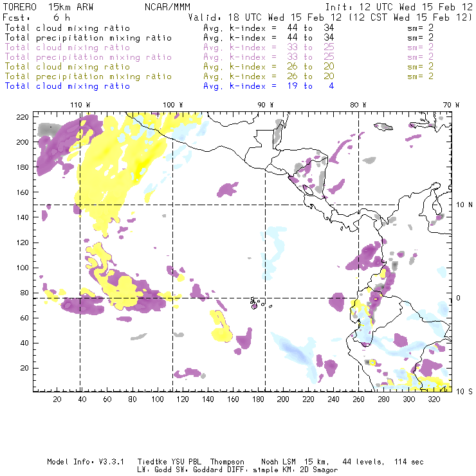Image resolution: width=476 pixels, height=476 pixels.
Task: Click the '110 W' longitude label
Action: coord(80,105)
